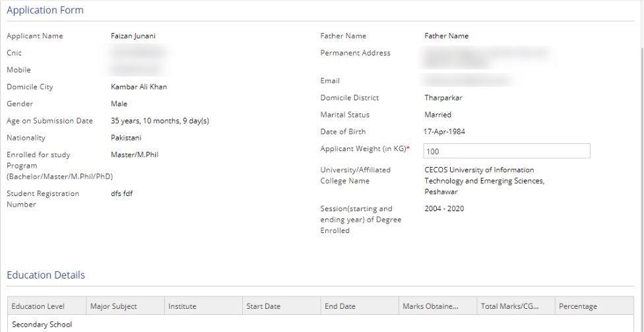Image resolution: width=644 pixels, height=332 pixels.
Task: Click the applicant name Faizan Junani
Action: (x=133, y=36)
